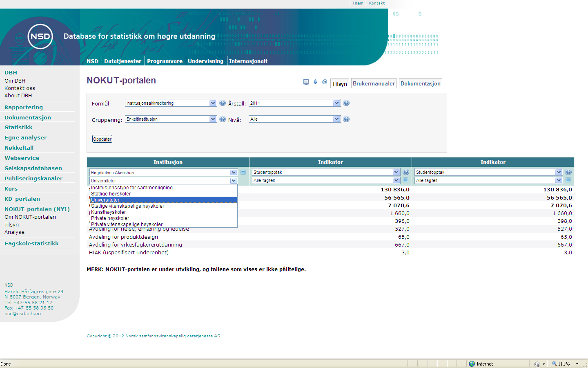Screen dimensions: 588x368
Task: Click Kontakt oss in the sidebar
Action: click(20, 88)
